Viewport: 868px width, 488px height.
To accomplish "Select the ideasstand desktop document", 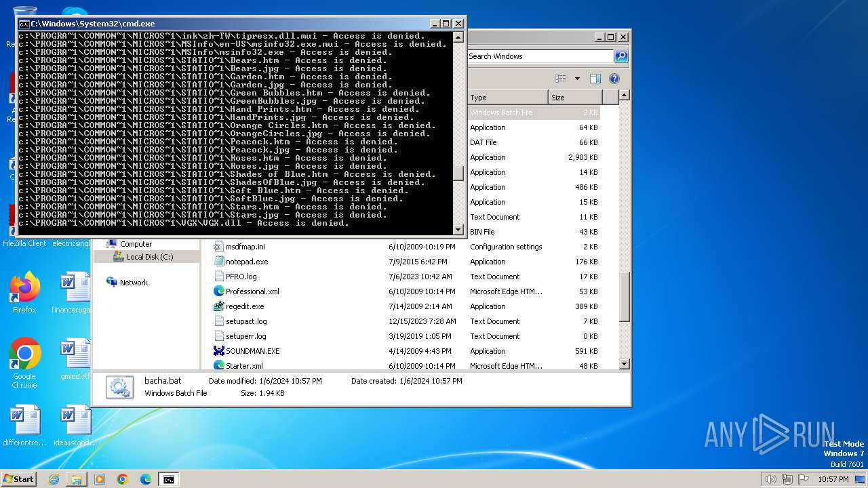I will (75, 426).
